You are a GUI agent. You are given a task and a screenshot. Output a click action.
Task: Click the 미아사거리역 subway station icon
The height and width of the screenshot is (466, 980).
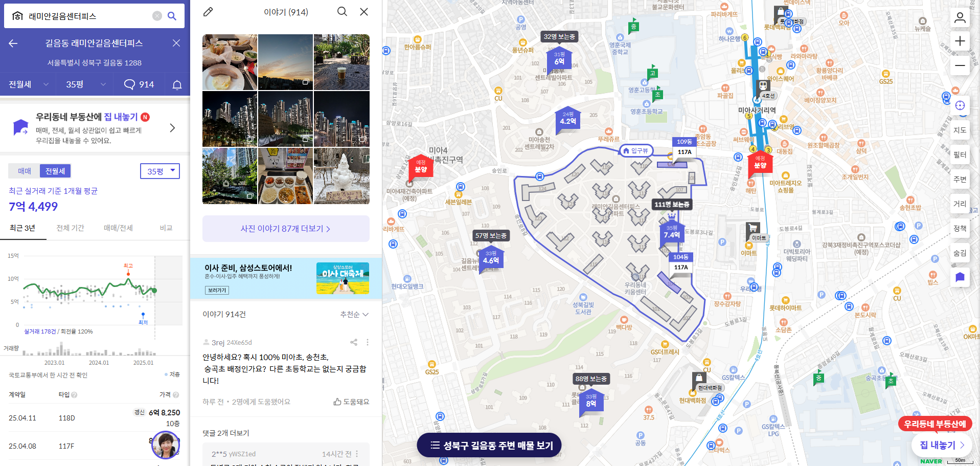point(763,85)
